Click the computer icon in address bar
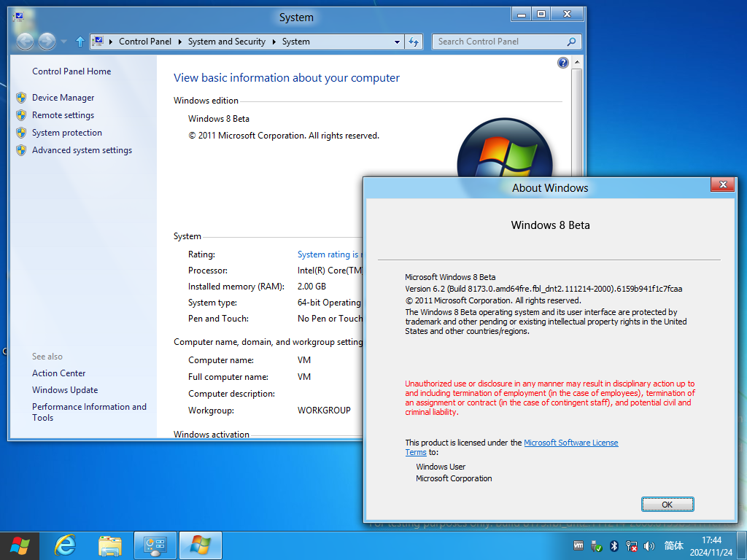Image resolution: width=747 pixels, height=560 pixels. (x=98, y=42)
